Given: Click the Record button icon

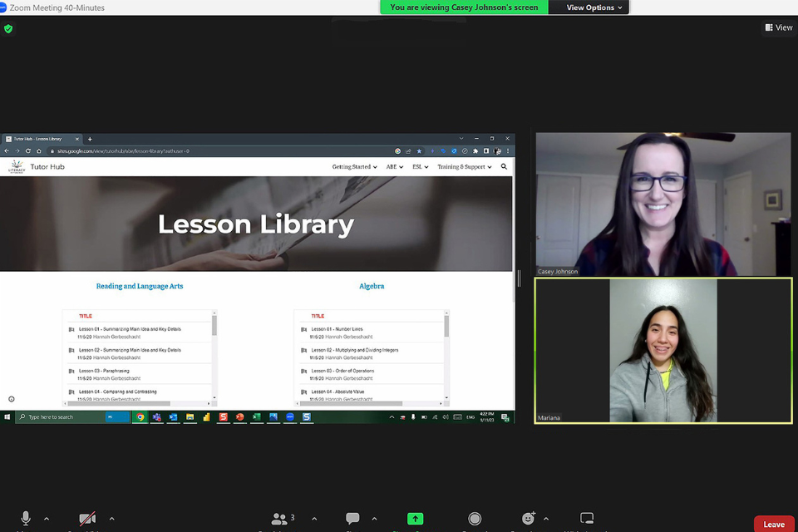Looking at the screenshot, I should point(475,519).
